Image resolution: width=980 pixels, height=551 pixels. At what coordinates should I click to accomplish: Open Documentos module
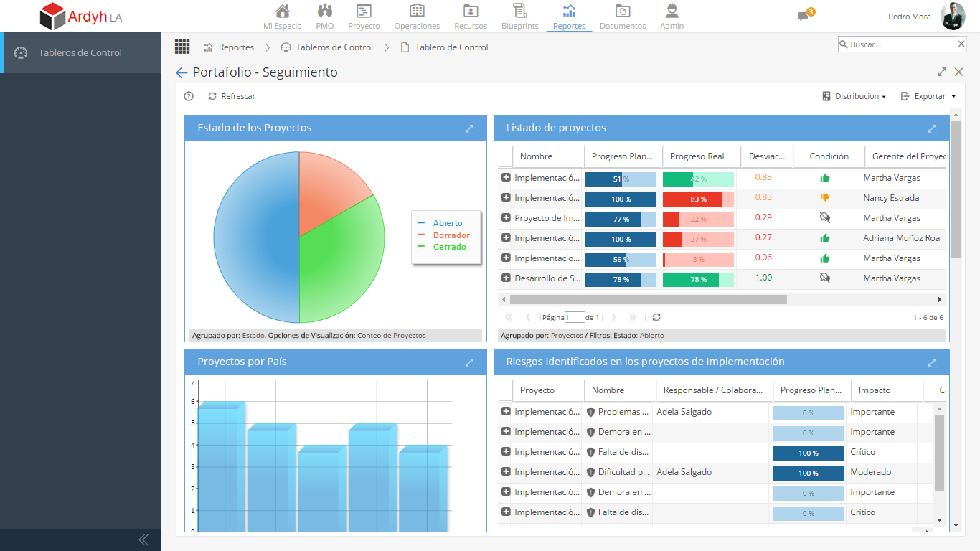(623, 17)
